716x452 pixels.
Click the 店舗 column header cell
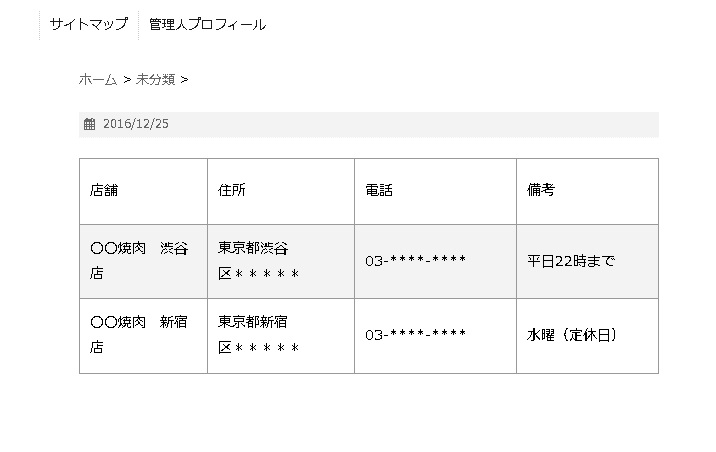point(143,191)
